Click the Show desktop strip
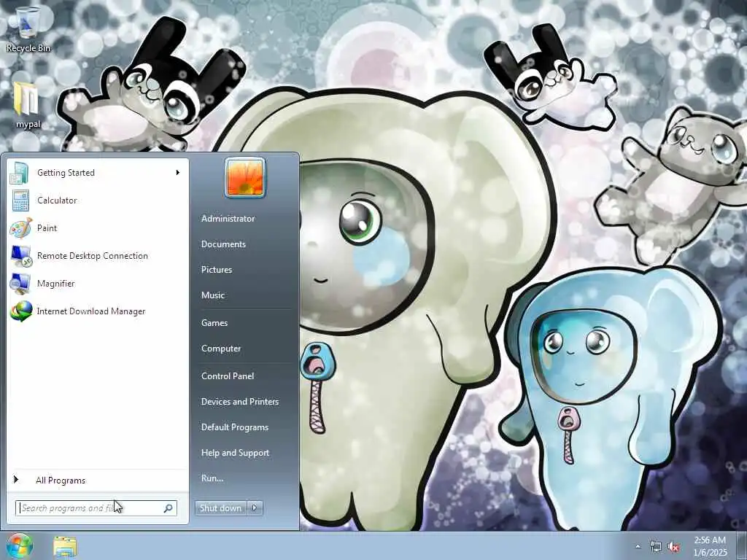This screenshot has height=560, width=747. [743, 546]
